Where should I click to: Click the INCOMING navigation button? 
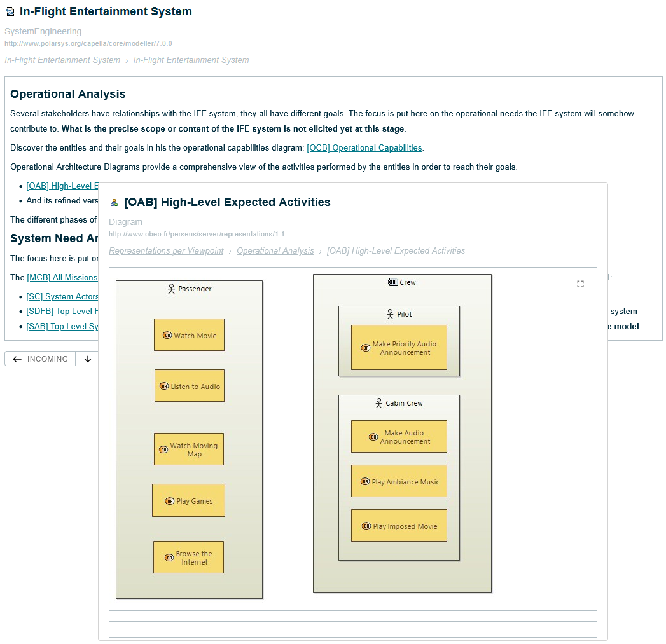[40, 359]
